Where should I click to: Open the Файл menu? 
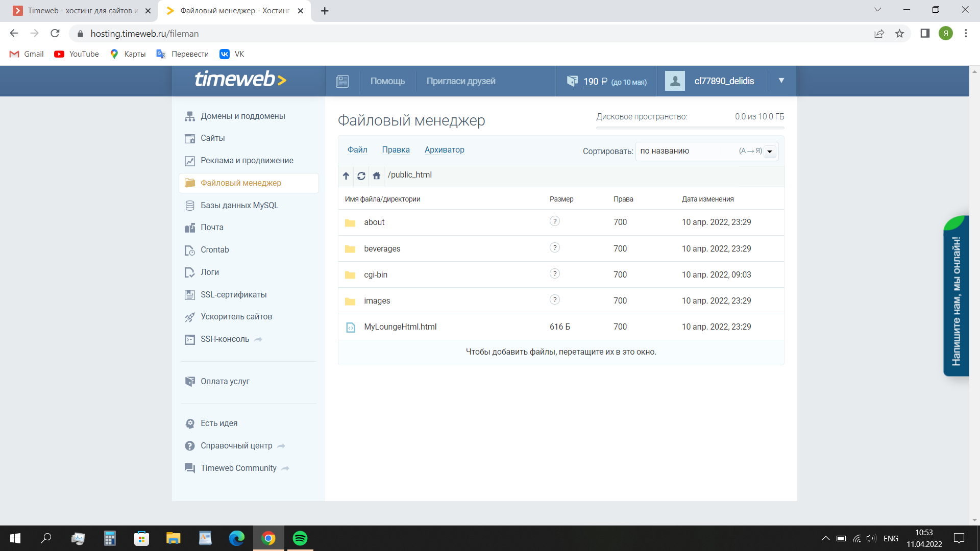357,149
